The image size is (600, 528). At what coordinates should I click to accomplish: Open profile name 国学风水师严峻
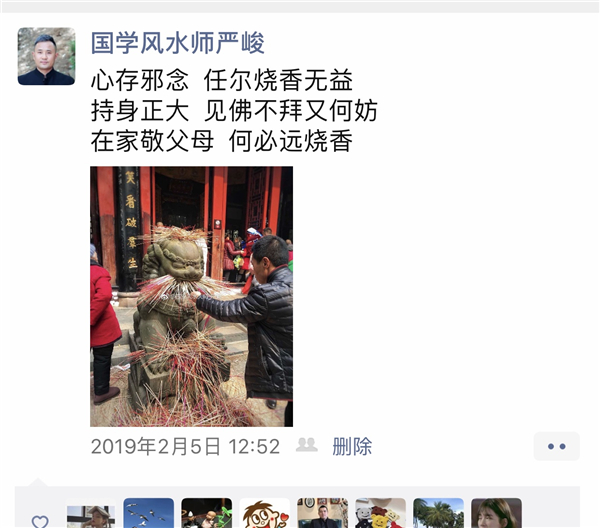click(x=178, y=42)
